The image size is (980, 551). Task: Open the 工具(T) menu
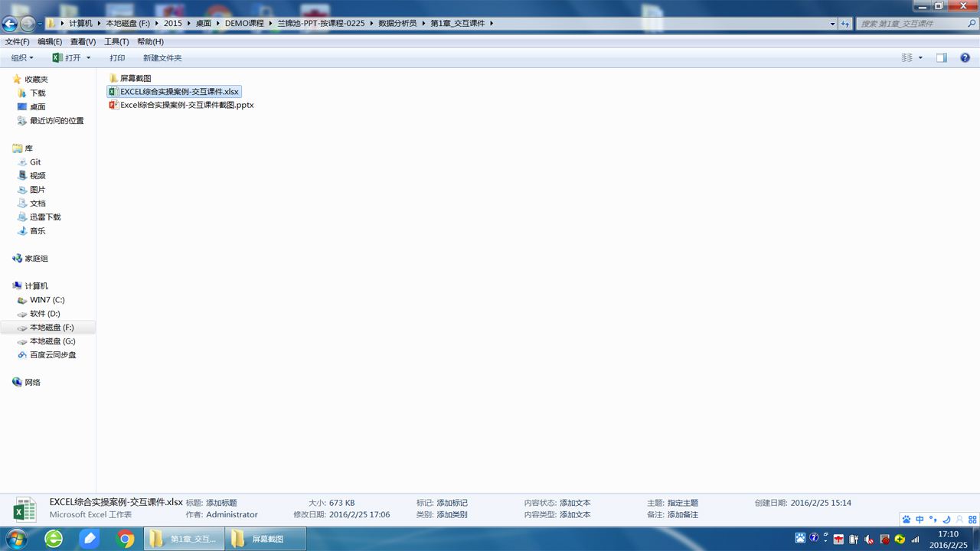point(116,42)
